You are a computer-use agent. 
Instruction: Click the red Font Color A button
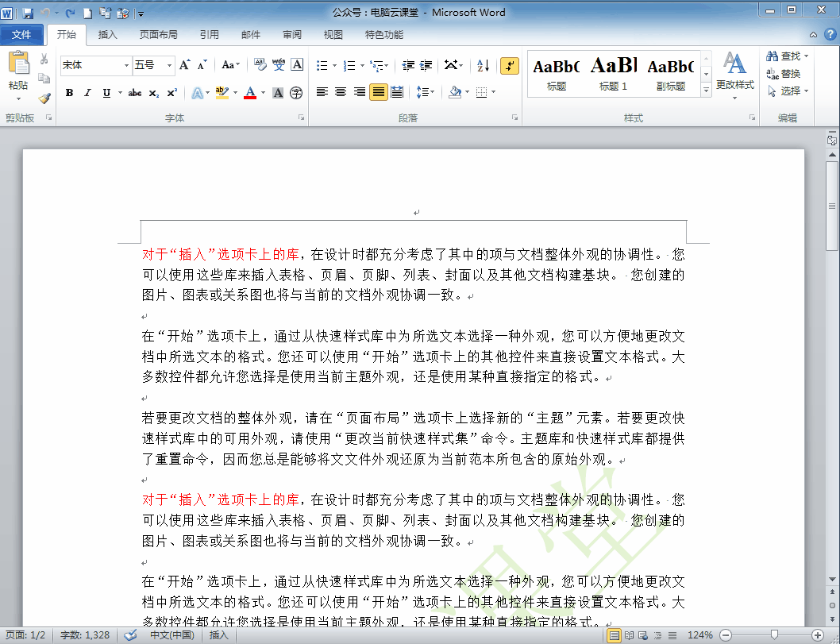[250, 93]
